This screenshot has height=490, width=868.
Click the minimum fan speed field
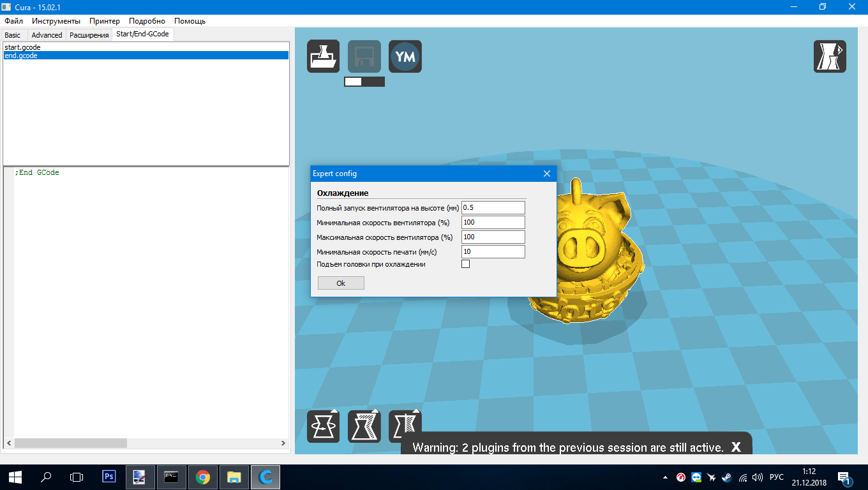[493, 222]
